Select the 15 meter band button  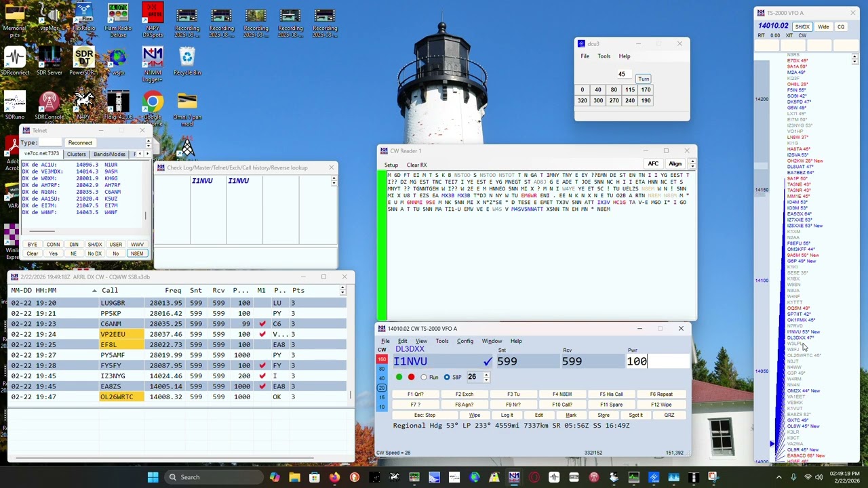click(382, 397)
